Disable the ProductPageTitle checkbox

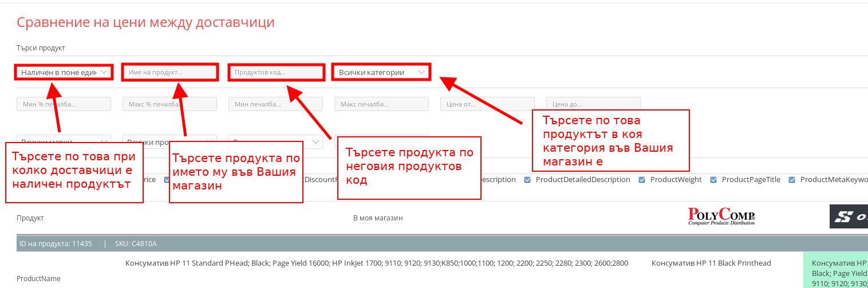coord(713,180)
